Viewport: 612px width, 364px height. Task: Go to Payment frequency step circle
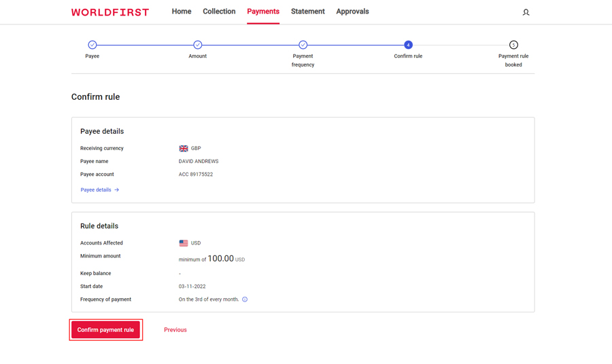[303, 45]
